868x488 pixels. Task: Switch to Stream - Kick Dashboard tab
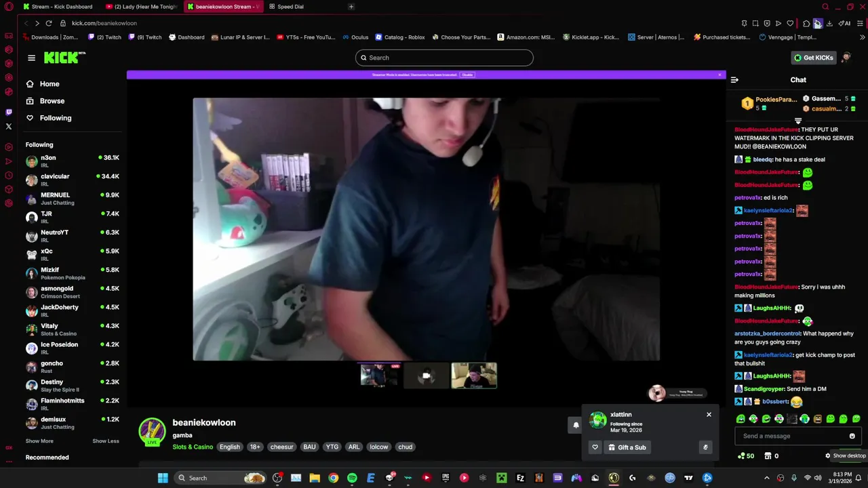coord(58,7)
